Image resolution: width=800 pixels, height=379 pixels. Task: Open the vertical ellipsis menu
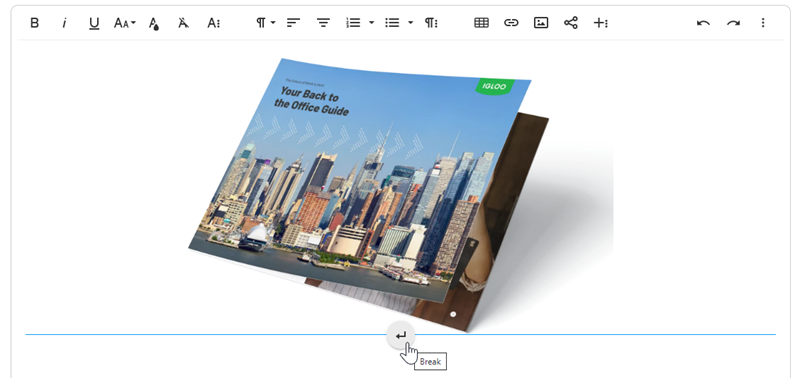coord(763,23)
